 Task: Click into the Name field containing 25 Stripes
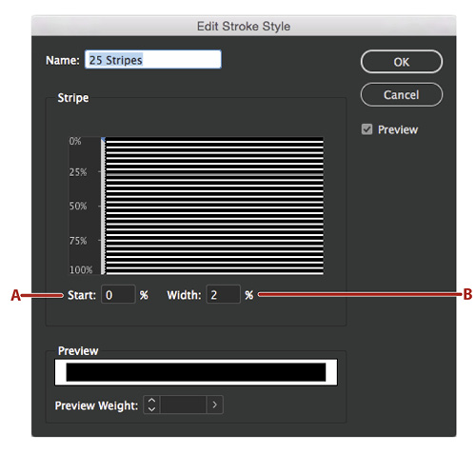(x=153, y=59)
